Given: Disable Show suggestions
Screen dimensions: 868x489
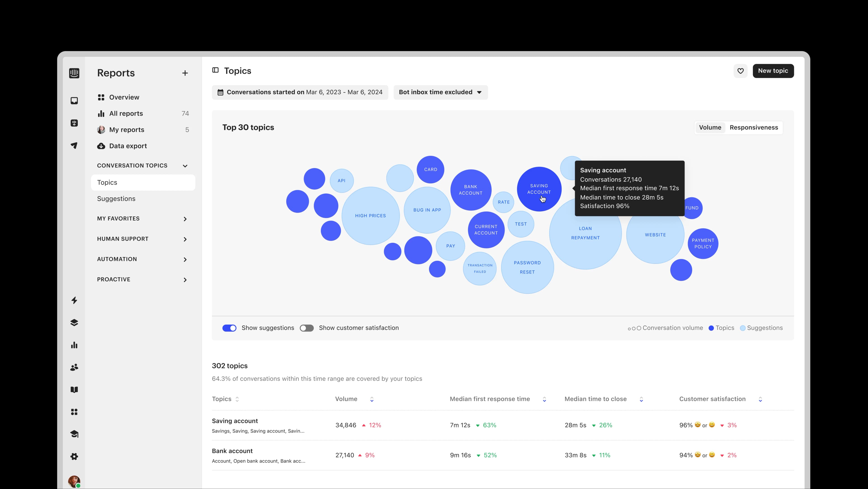Looking at the screenshot, I should pos(229,328).
